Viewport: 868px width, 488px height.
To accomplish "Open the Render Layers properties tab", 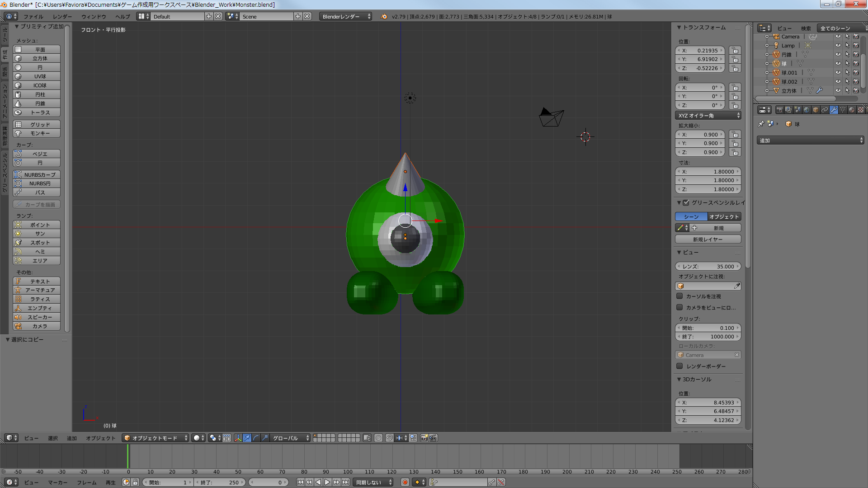I will 788,110.
